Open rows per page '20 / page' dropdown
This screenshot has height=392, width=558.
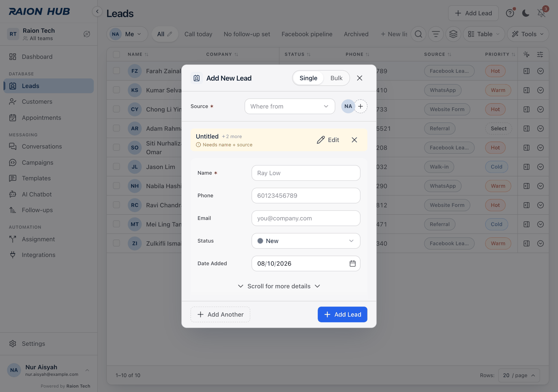[x=519, y=375]
